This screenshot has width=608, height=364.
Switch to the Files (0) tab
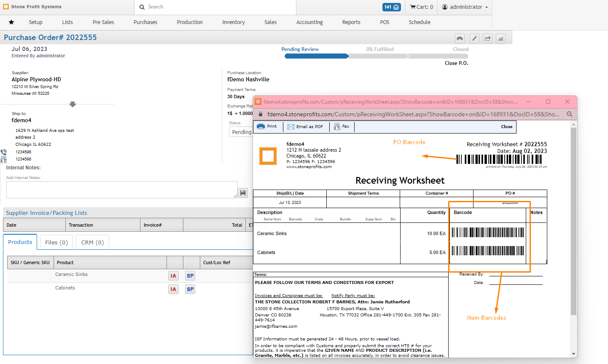56,242
